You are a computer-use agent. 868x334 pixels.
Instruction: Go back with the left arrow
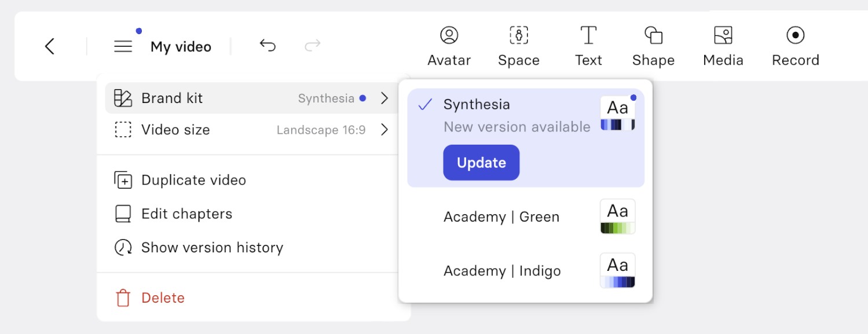[50, 46]
